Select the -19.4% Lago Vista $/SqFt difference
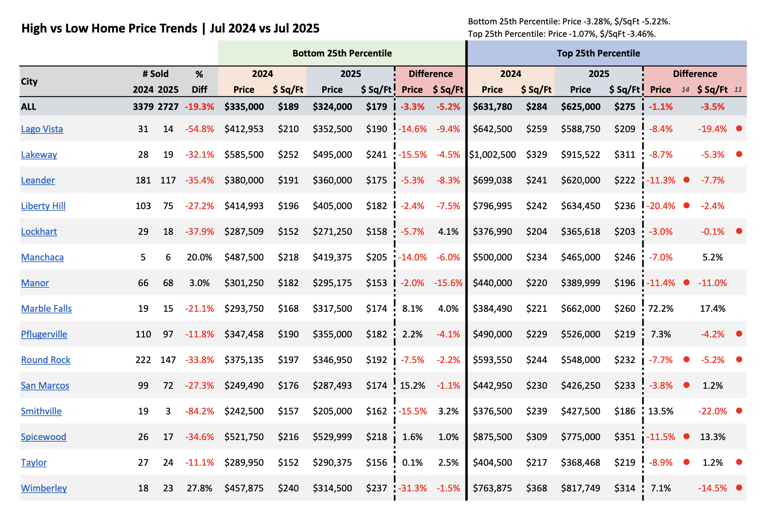 713,129
